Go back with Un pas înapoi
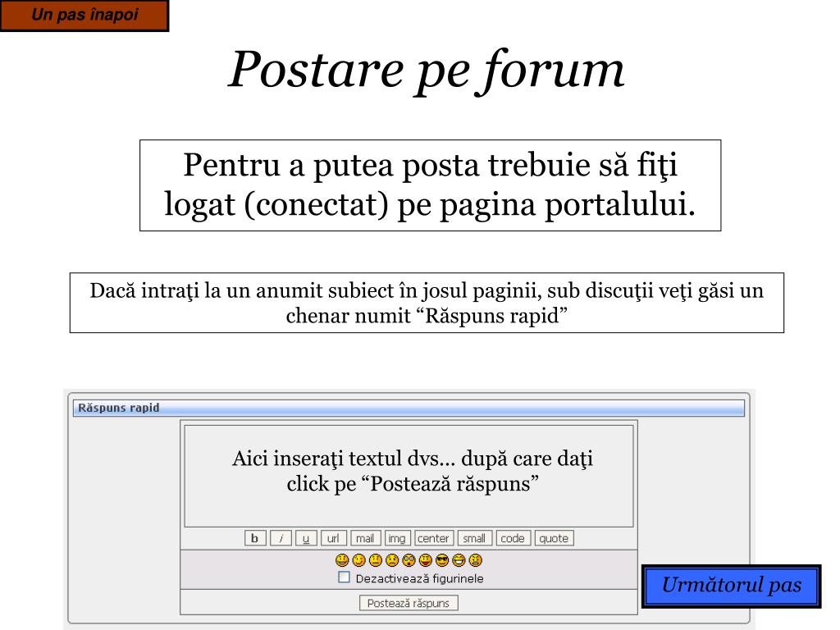 coord(84,15)
